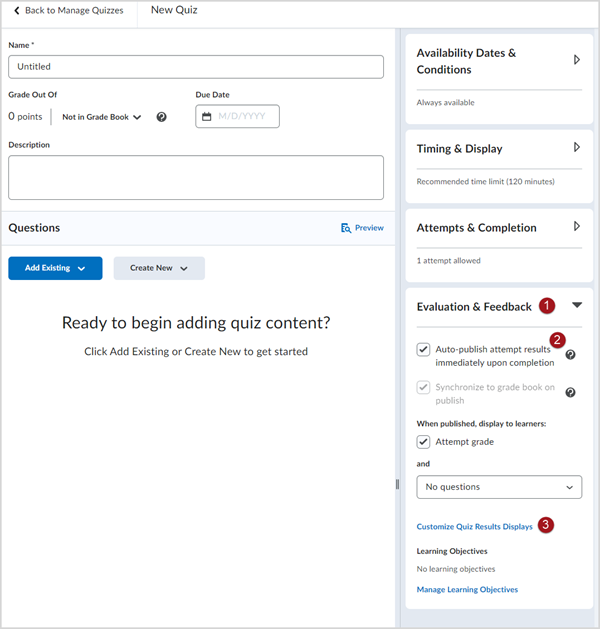Go back to Manage Quizzes
The image size is (600, 629).
click(69, 10)
